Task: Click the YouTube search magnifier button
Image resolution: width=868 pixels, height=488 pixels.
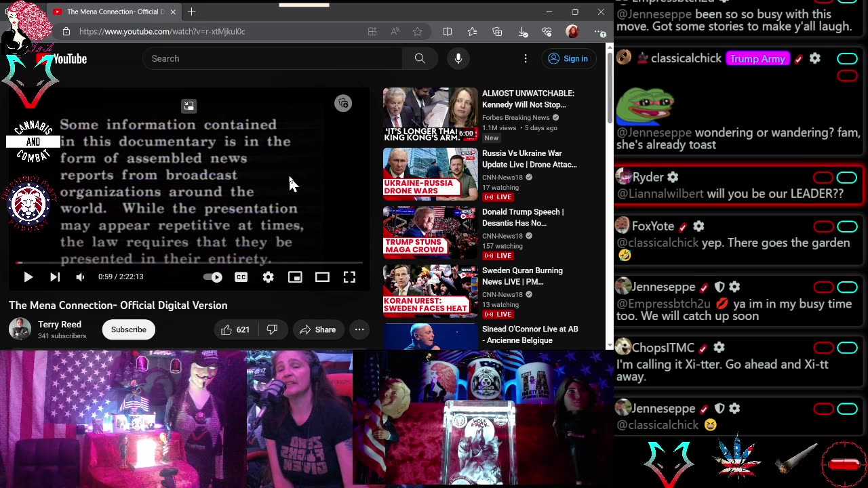Action: (420, 58)
